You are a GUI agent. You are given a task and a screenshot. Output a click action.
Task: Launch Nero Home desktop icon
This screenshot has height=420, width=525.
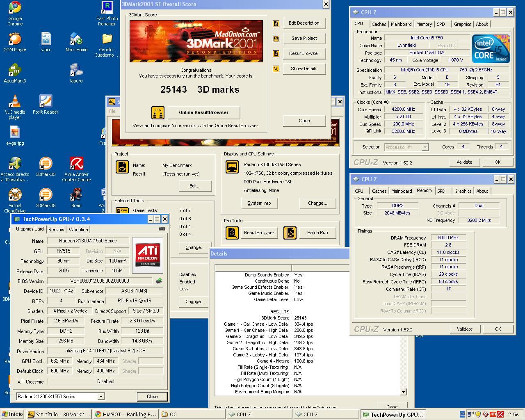pyautogui.click(x=76, y=42)
